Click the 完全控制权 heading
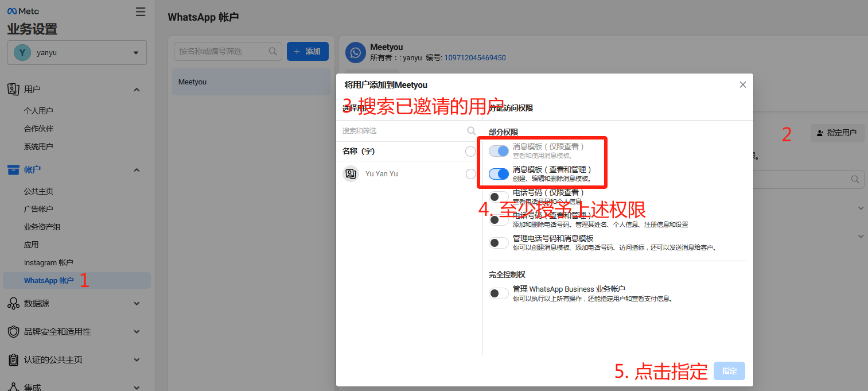 tap(507, 274)
